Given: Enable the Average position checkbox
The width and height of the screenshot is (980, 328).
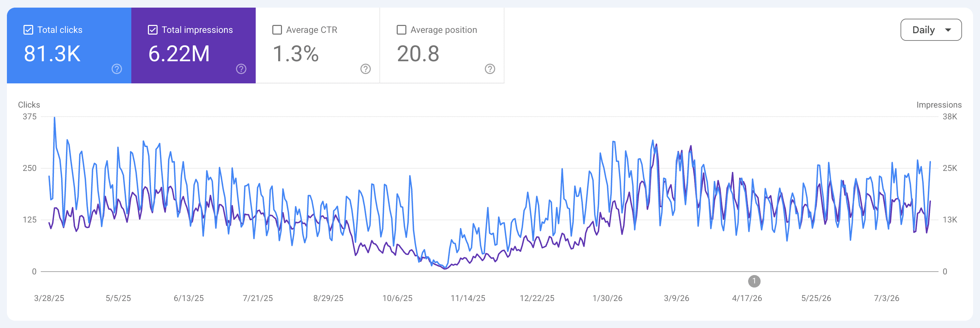Looking at the screenshot, I should (x=401, y=30).
